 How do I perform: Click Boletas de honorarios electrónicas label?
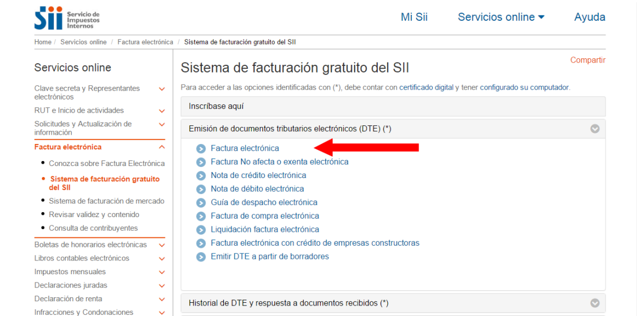(90, 245)
